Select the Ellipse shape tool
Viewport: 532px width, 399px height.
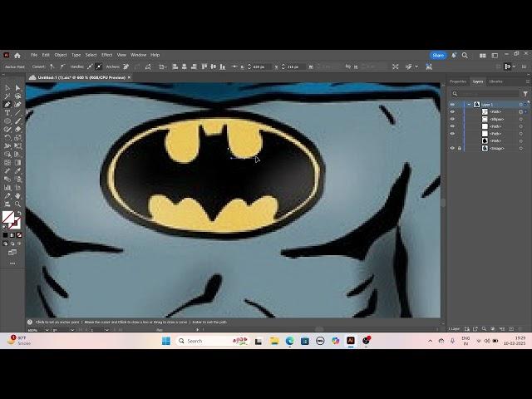click(x=7, y=121)
